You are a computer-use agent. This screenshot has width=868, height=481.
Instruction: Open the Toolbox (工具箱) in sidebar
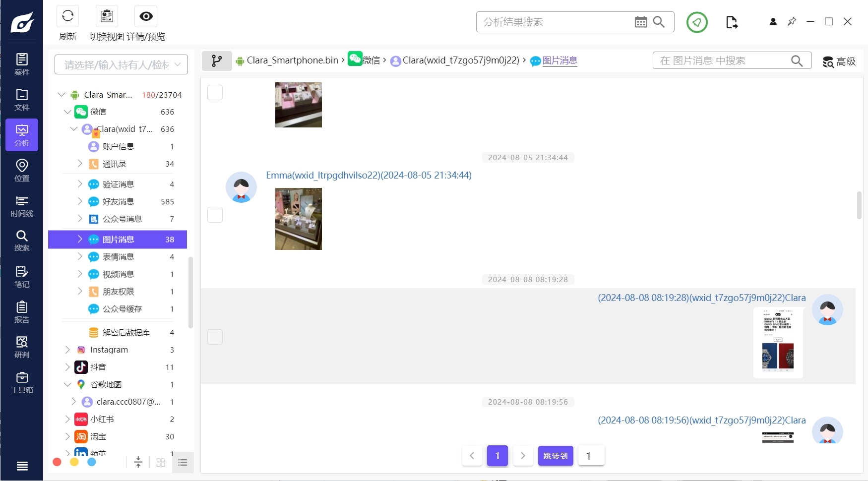pyautogui.click(x=22, y=382)
